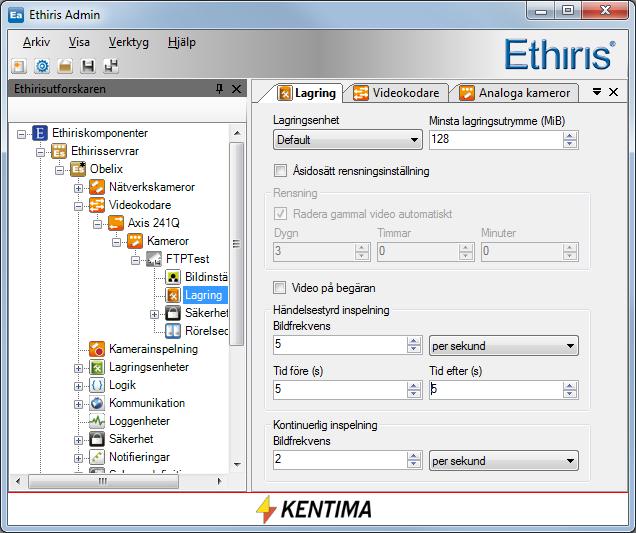This screenshot has height=533, width=636.
Task: Collapse the Obelix tree node
Action: (59, 170)
